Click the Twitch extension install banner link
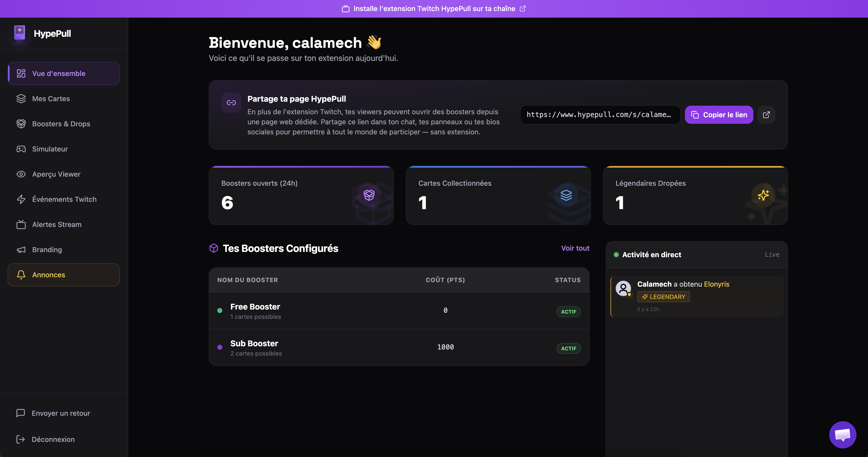868x457 pixels. coord(434,9)
